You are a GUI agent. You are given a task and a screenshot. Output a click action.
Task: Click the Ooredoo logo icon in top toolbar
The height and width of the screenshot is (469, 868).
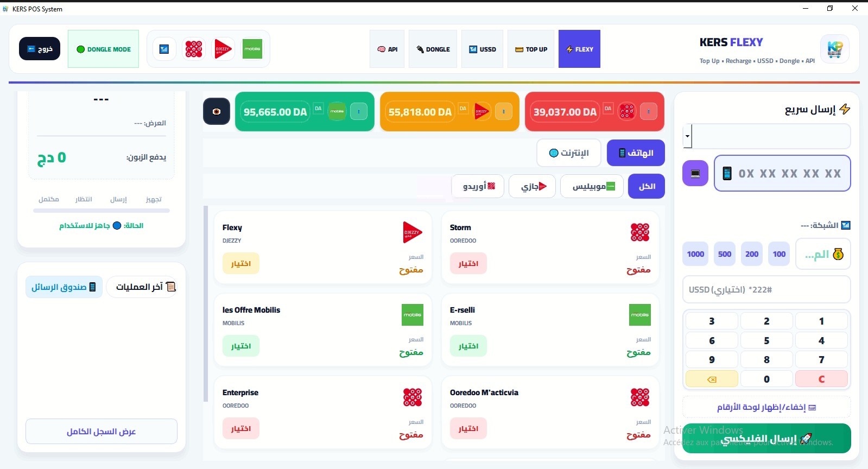[x=194, y=49]
